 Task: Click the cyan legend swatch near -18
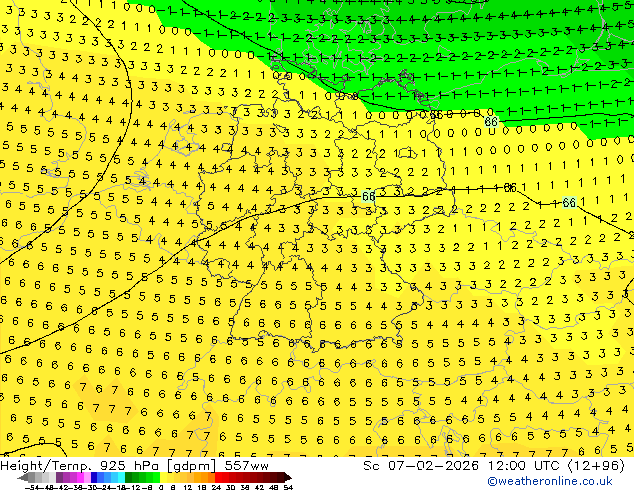click(x=121, y=477)
